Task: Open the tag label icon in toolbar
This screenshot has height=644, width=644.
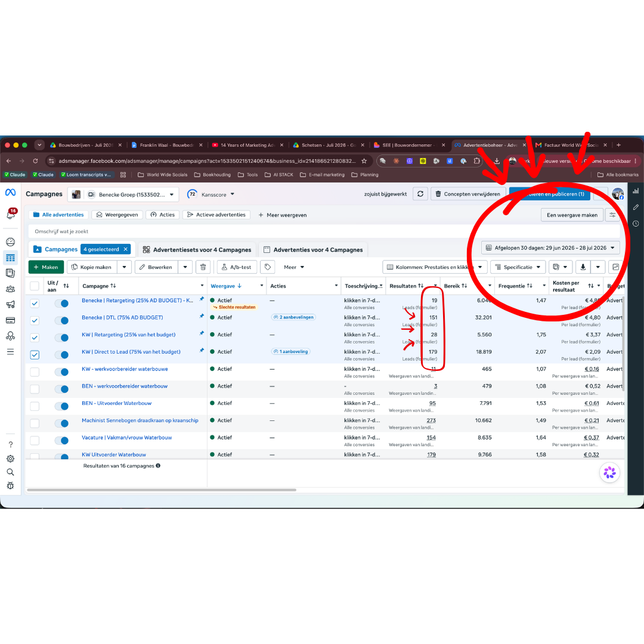Action: (x=267, y=267)
